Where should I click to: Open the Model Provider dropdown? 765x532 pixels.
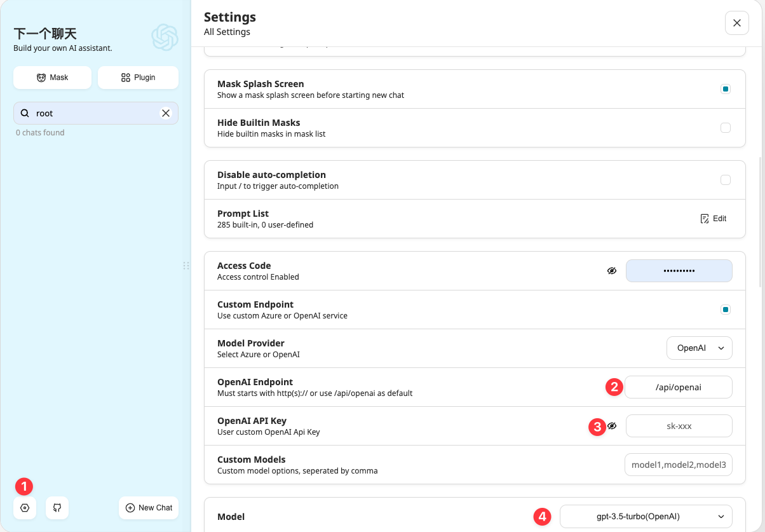tap(699, 348)
